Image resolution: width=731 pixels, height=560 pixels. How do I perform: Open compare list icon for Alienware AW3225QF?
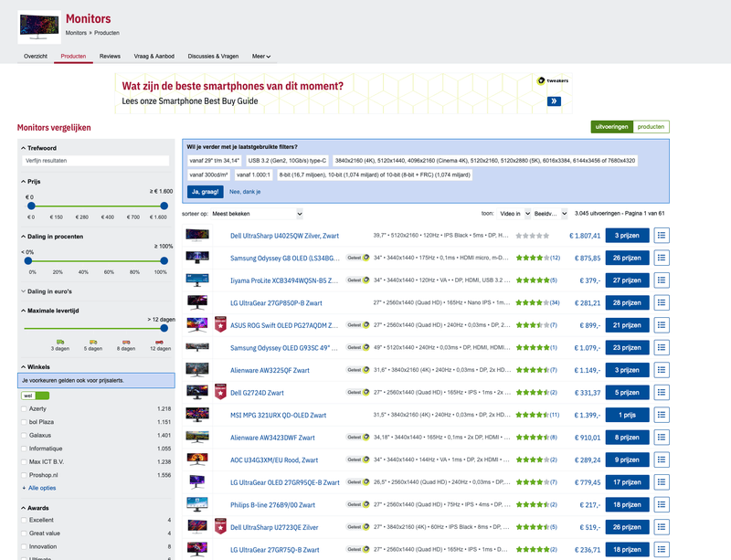(x=662, y=370)
